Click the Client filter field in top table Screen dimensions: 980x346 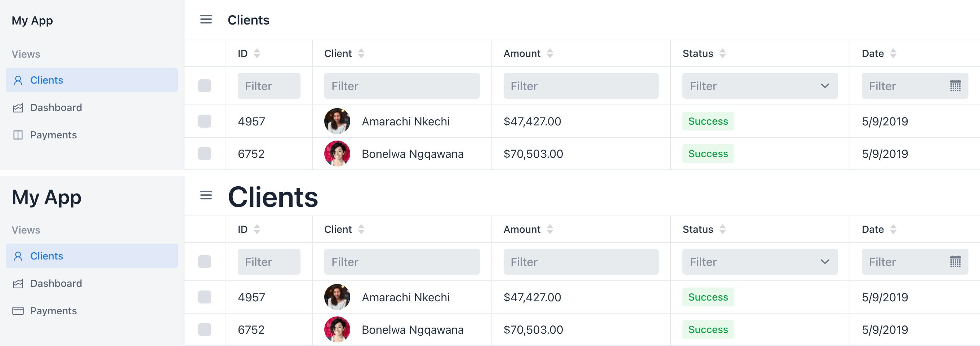(x=402, y=86)
